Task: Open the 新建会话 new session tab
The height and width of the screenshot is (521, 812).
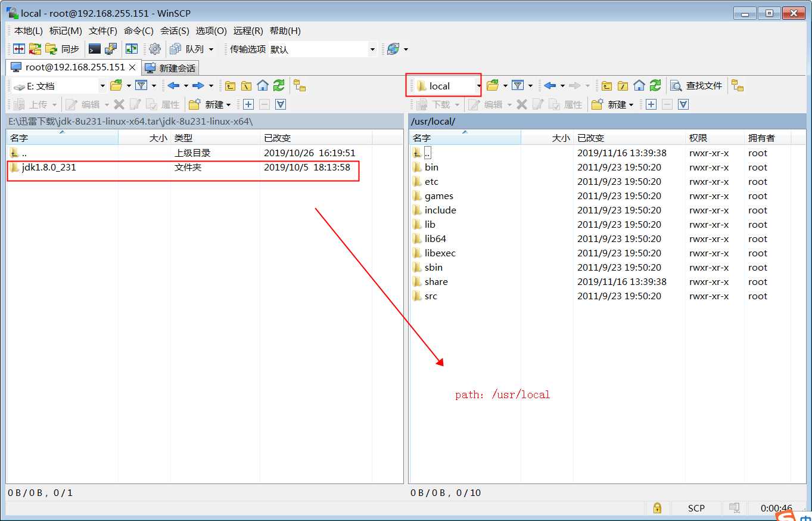Action: (170, 68)
